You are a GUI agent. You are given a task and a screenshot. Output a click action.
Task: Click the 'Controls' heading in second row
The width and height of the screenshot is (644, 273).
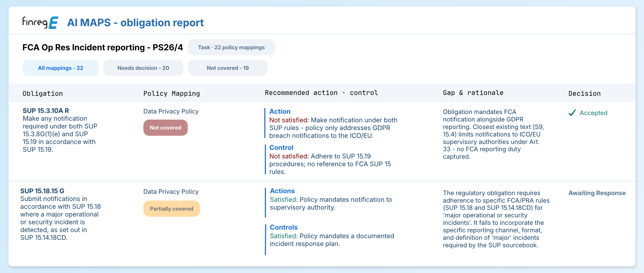pyautogui.click(x=284, y=227)
